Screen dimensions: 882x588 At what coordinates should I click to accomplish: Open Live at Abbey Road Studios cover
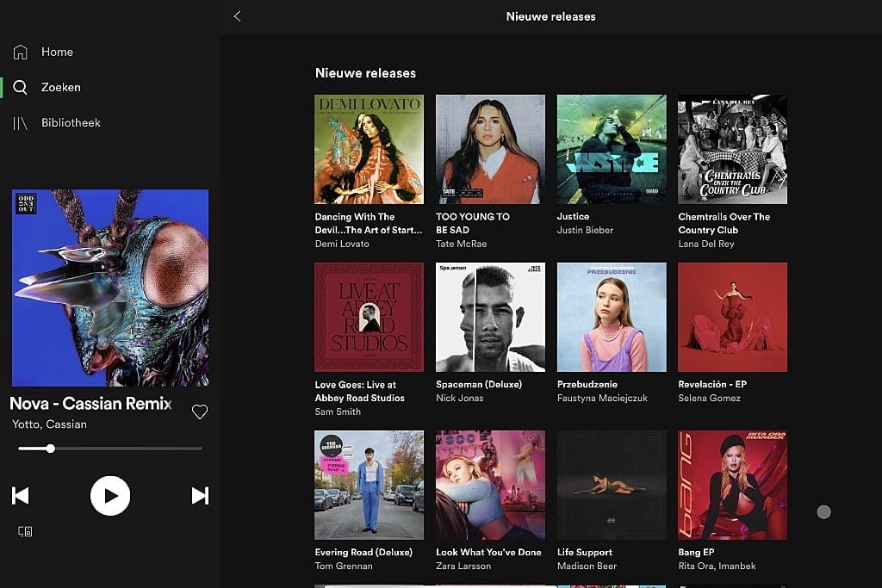tap(369, 317)
